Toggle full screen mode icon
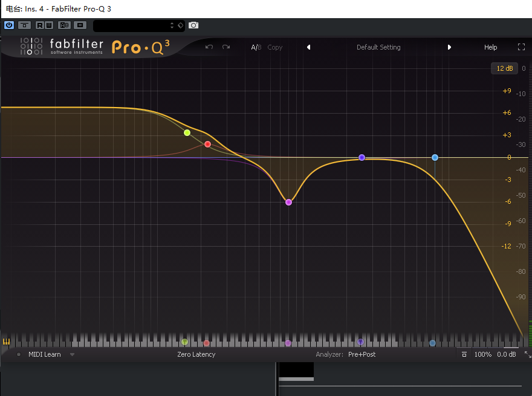The image size is (532, 396). [x=522, y=47]
